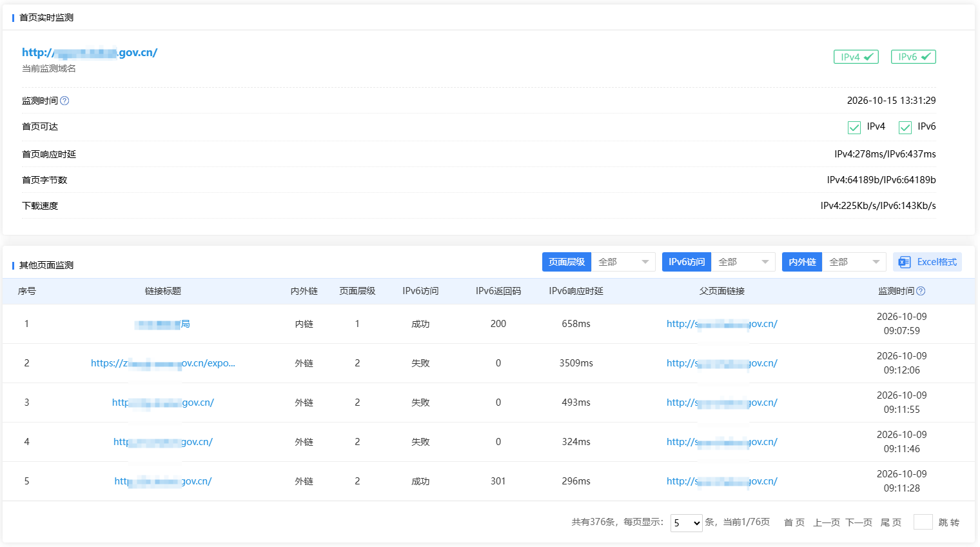This screenshot has height=547, width=980.
Task: Click the 共有376条 total count text
Action: (593, 522)
